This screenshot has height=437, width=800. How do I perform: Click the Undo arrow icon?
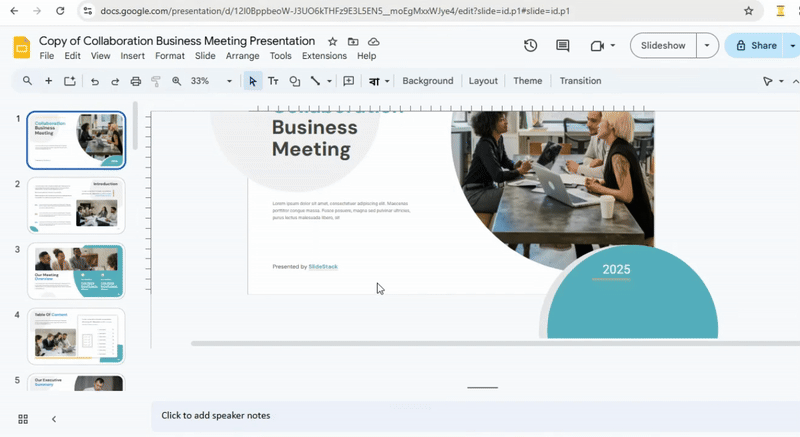[x=95, y=81]
